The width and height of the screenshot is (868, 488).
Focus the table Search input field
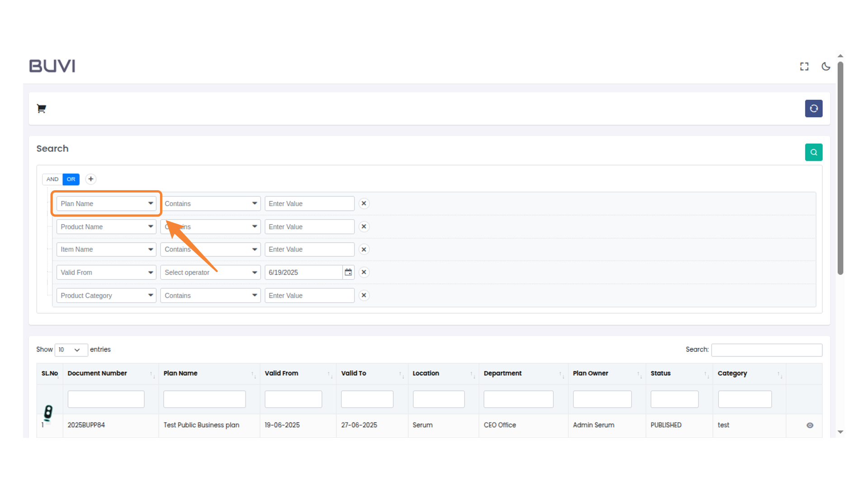pyautogui.click(x=766, y=350)
